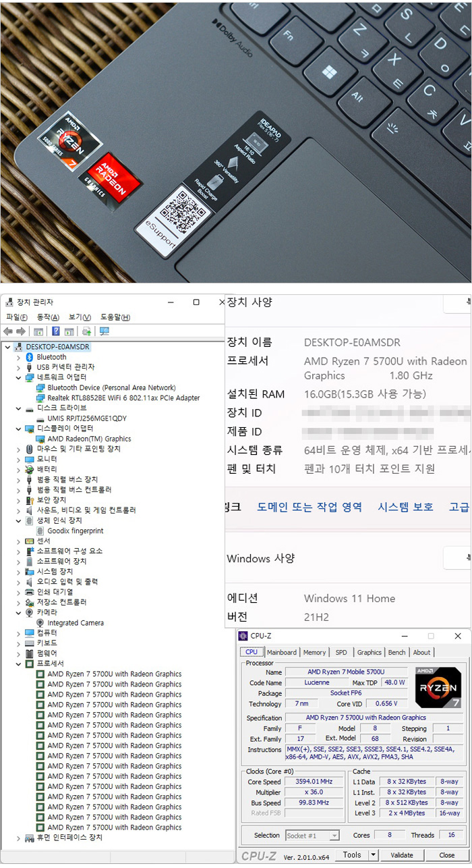The width and height of the screenshot is (472, 868).
Task: Open the 도메인 또는 작업 영역 link
Action: coord(309,507)
